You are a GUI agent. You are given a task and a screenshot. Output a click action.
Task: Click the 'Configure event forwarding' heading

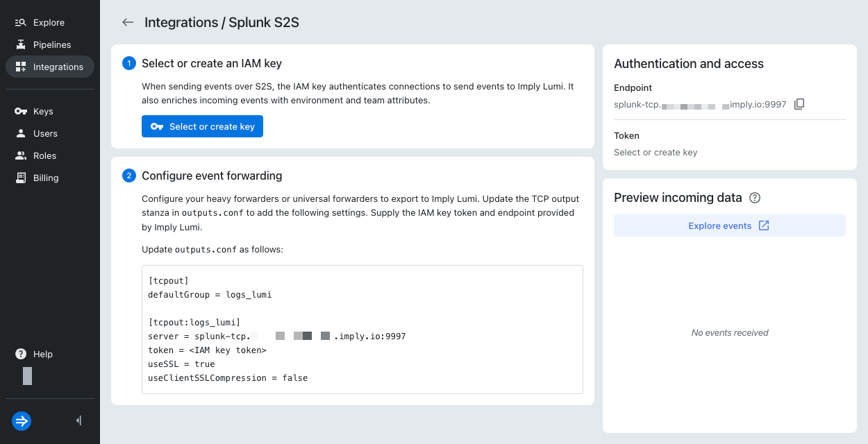(212, 176)
